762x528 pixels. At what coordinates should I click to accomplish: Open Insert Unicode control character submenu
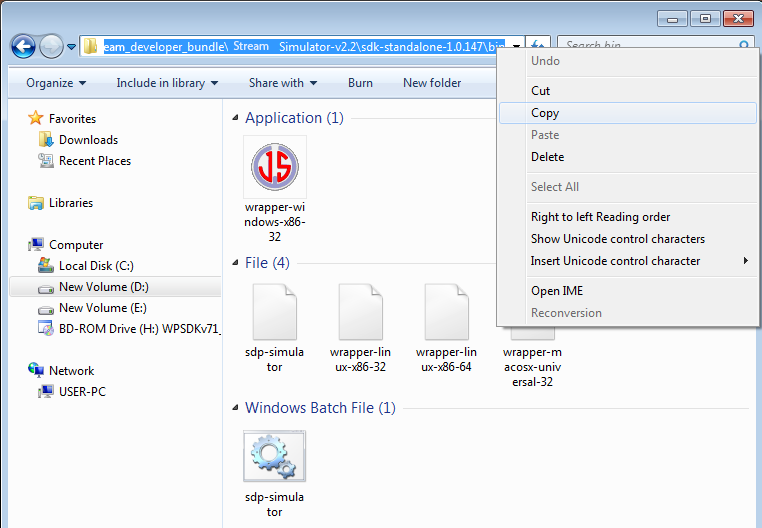click(x=628, y=261)
